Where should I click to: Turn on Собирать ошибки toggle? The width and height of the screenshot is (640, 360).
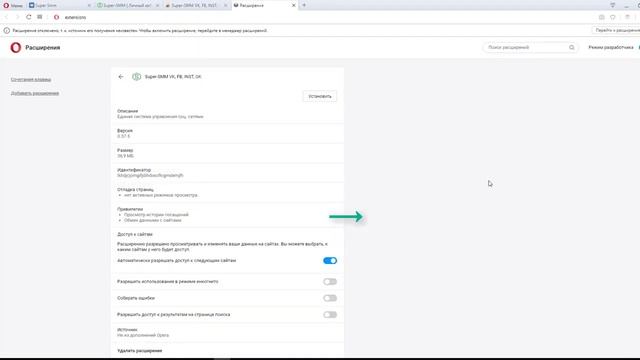coord(330,298)
